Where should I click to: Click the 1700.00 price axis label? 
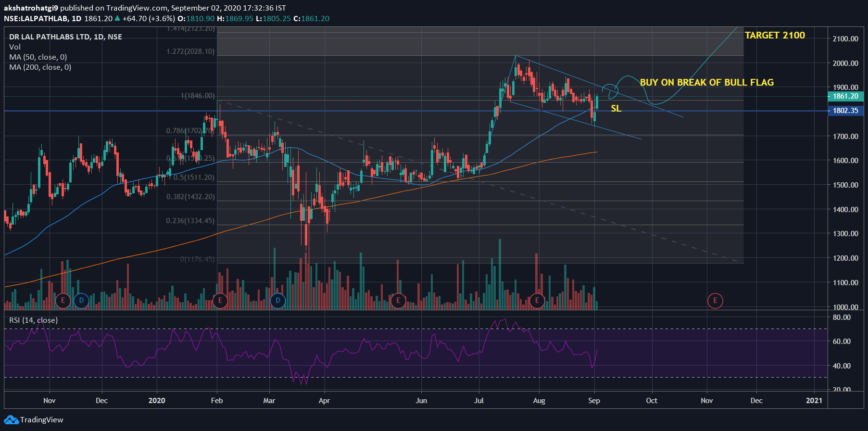(x=845, y=136)
